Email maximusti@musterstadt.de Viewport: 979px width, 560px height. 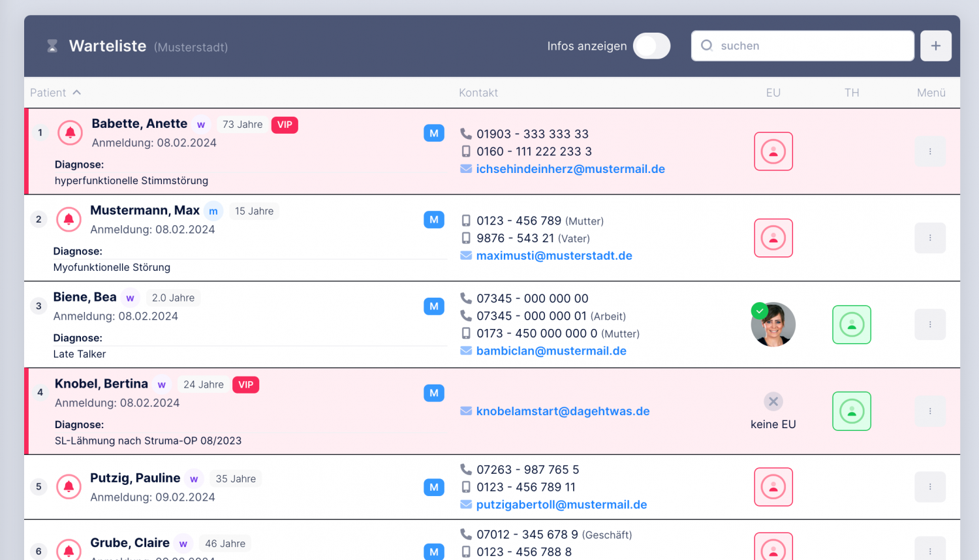[x=554, y=256]
